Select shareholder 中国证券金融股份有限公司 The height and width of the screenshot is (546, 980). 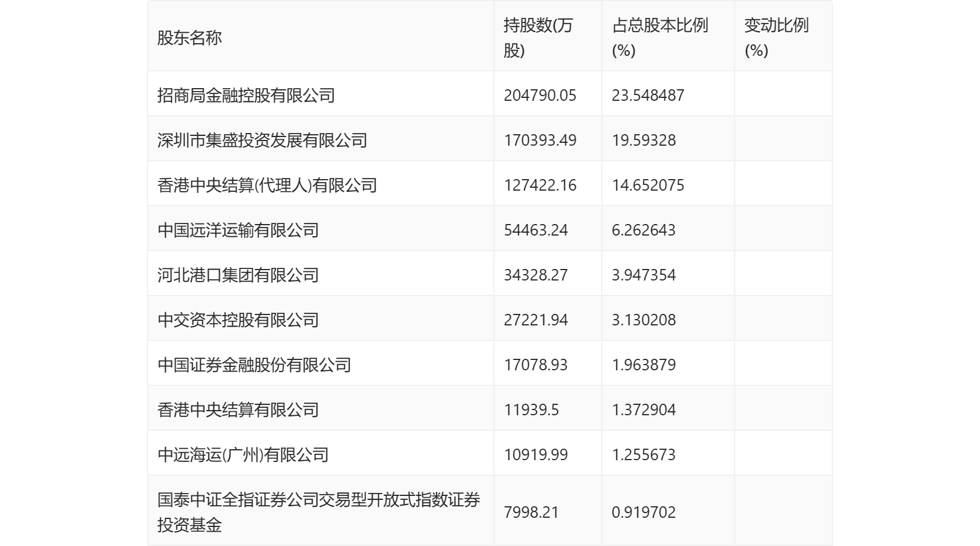254,365
